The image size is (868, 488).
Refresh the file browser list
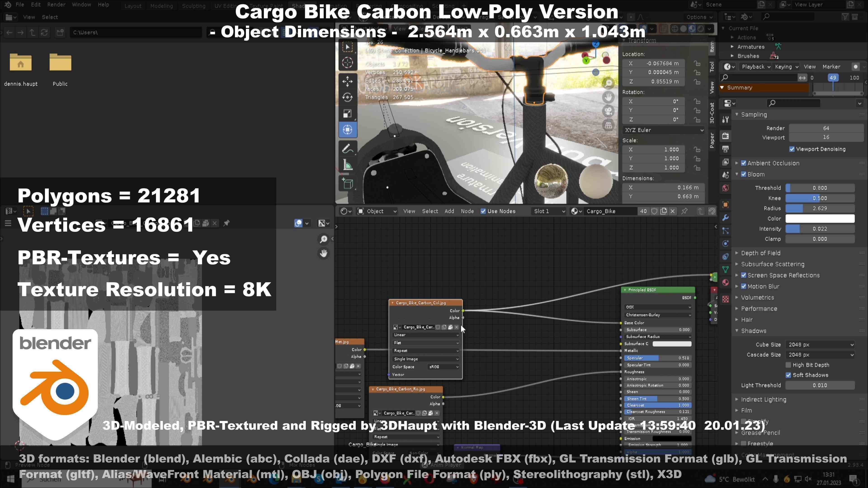click(x=44, y=32)
